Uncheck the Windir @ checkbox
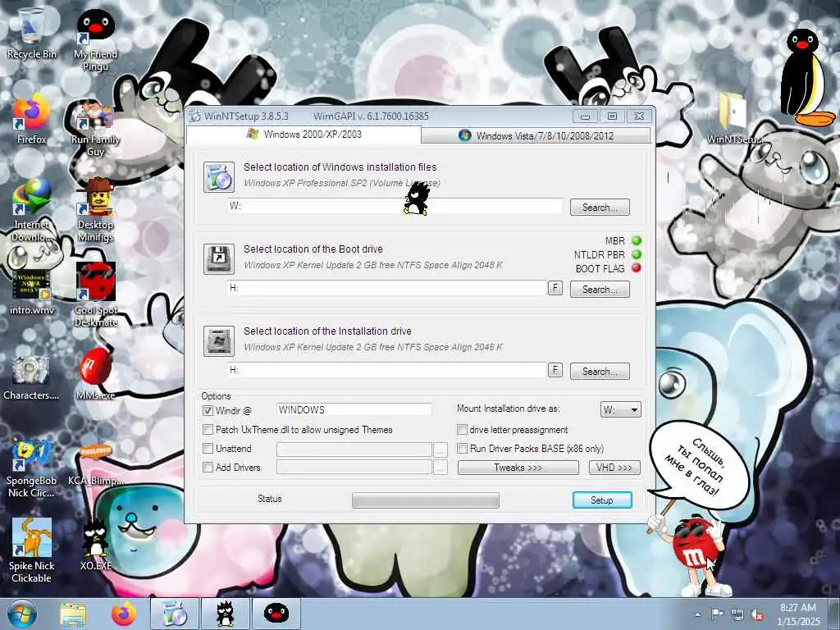The height and width of the screenshot is (630, 840). pyautogui.click(x=208, y=411)
